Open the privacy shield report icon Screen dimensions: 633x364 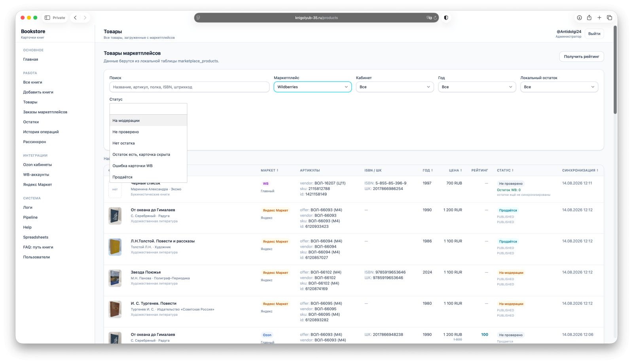[x=446, y=18]
